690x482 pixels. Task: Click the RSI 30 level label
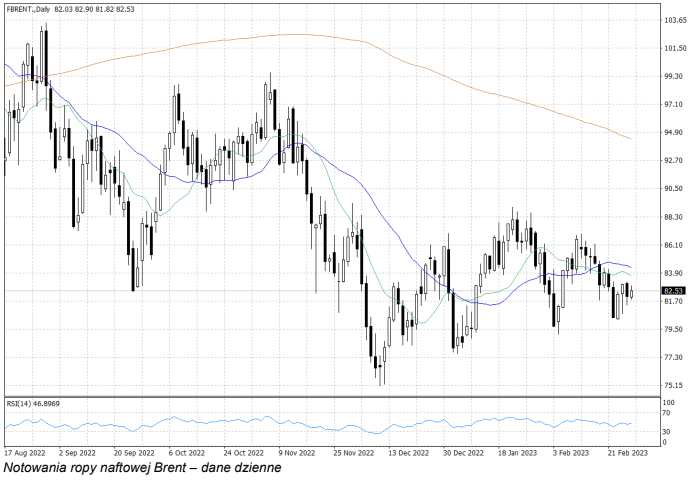[667, 432]
